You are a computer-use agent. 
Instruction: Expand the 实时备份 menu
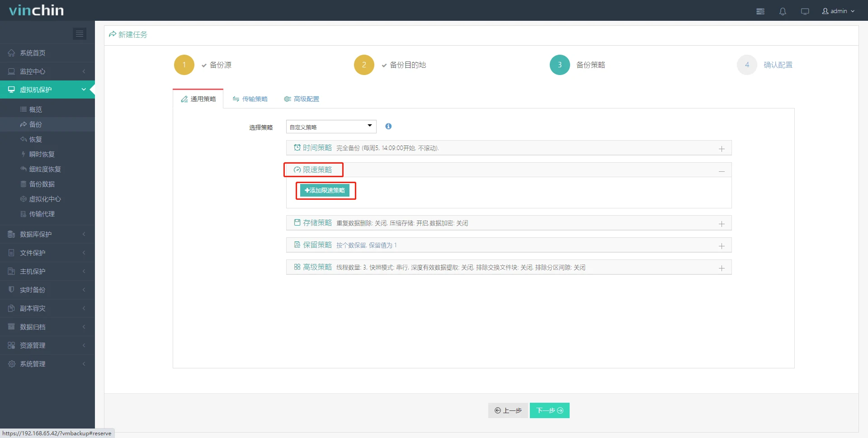point(47,290)
